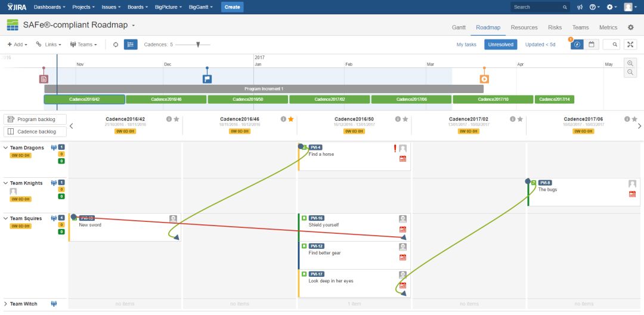Go to previous cadences
644x315 pixels.
72,126
